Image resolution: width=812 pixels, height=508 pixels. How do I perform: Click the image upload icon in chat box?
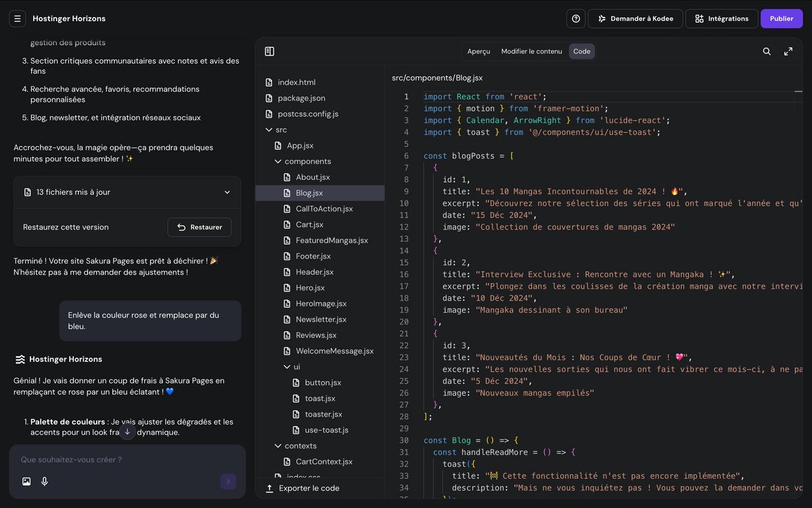click(26, 482)
